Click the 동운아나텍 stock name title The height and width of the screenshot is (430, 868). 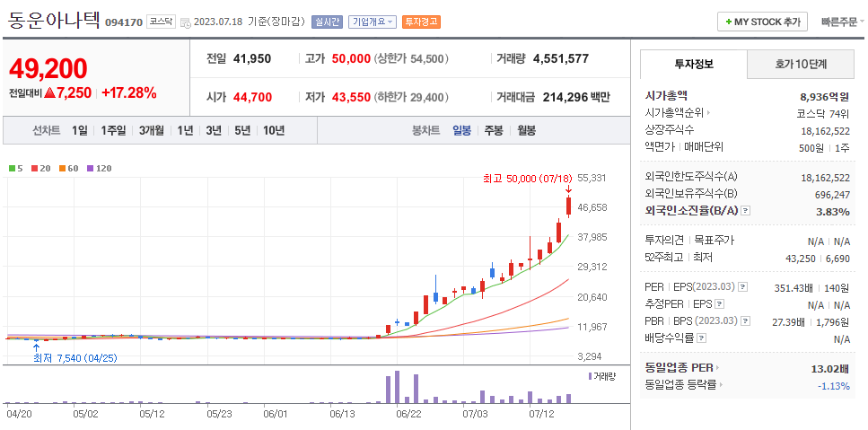click(x=54, y=21)
